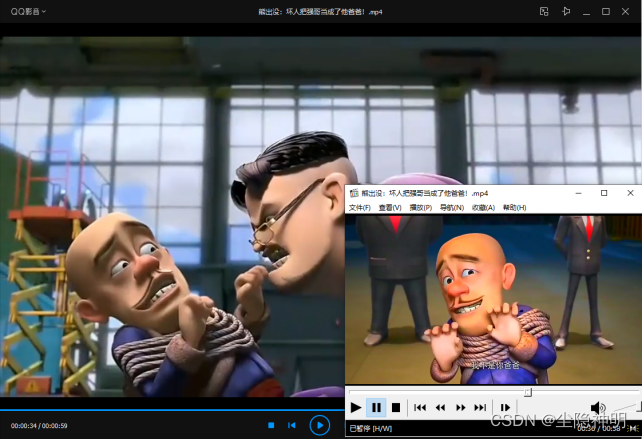This screenshot has width=642, height=439.
Task: Click the audio indicator icon in small player status bar
Action: [x=633, y=428]
